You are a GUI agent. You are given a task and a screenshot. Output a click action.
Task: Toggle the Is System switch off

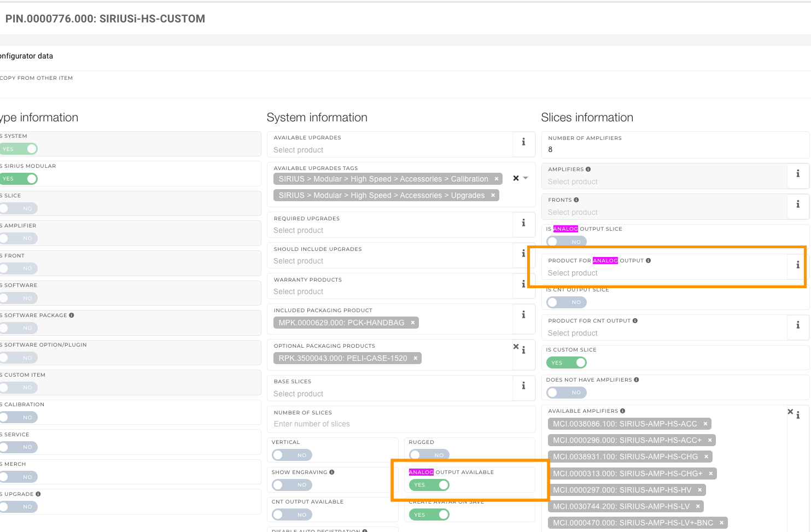pyautogui.click(x=19, y=149)
